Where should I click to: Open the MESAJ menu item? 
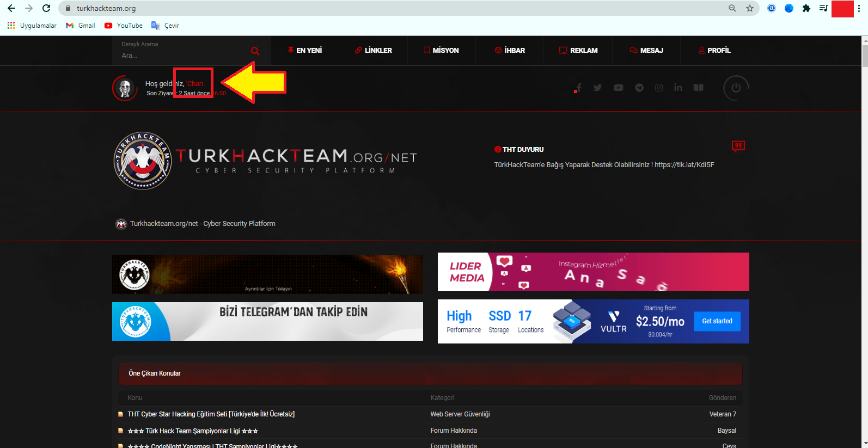click(x=646, y=50)
